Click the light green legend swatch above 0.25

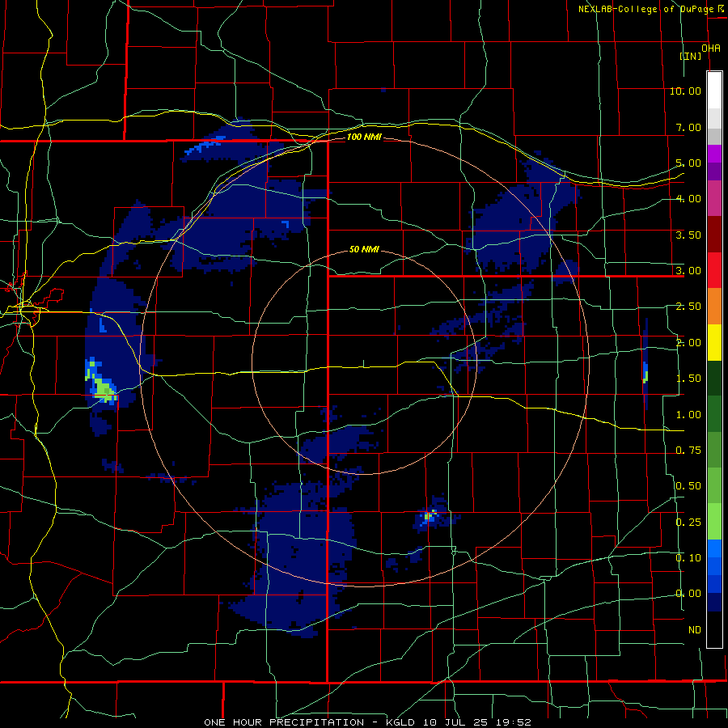(714, 522)
